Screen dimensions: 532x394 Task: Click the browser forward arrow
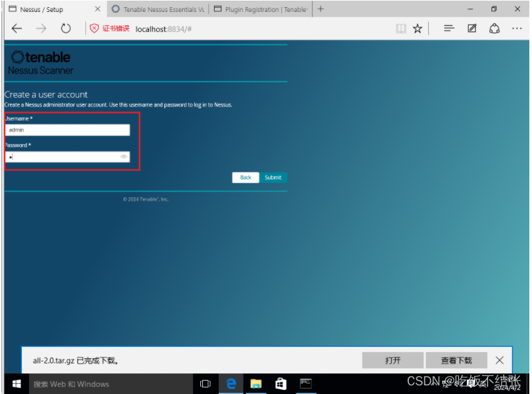pos(41,29)
